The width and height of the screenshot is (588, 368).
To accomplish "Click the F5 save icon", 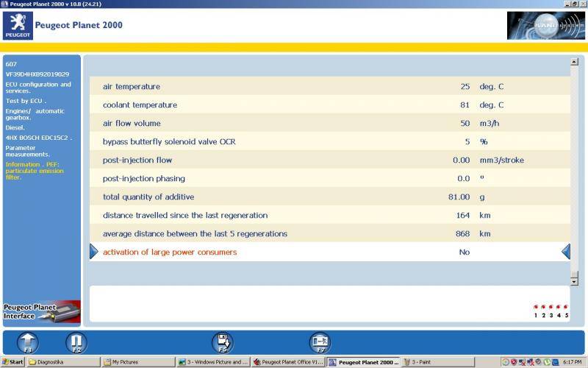I will tap(223, 342).
